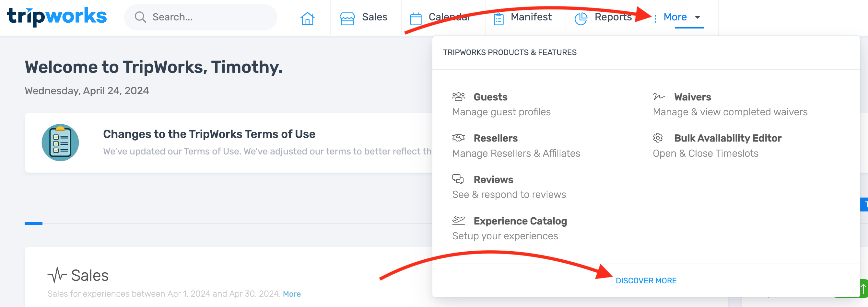Open Changes to the TripWorks Terms of Use
Viewport: 868px width, 307px height.
pos(209,134)
